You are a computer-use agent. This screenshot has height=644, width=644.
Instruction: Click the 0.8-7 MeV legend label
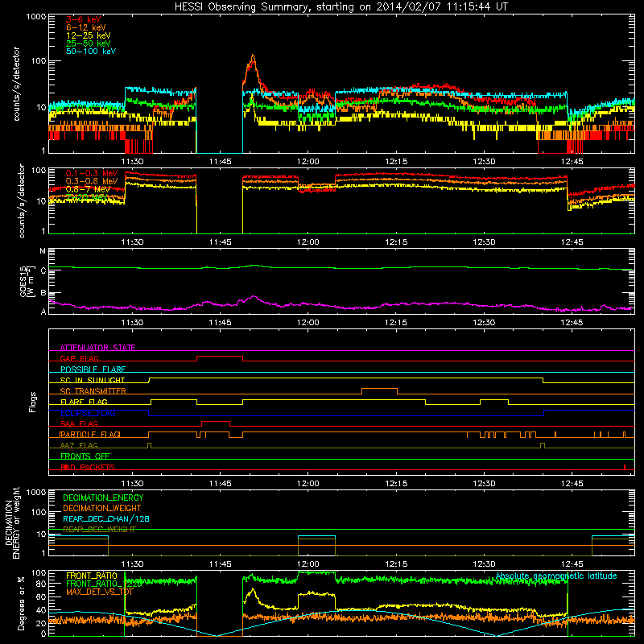88,189
